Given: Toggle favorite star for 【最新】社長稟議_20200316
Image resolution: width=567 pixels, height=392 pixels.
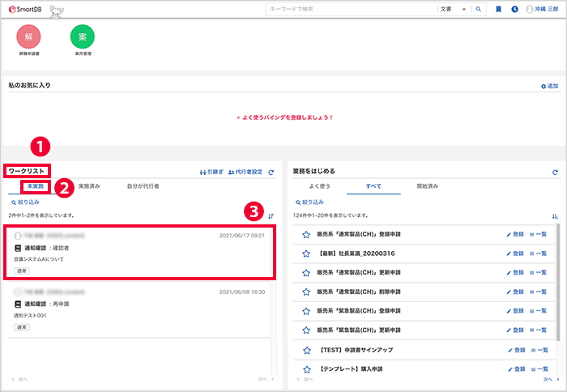Looking at the screenshot, I should click(306, 254).
